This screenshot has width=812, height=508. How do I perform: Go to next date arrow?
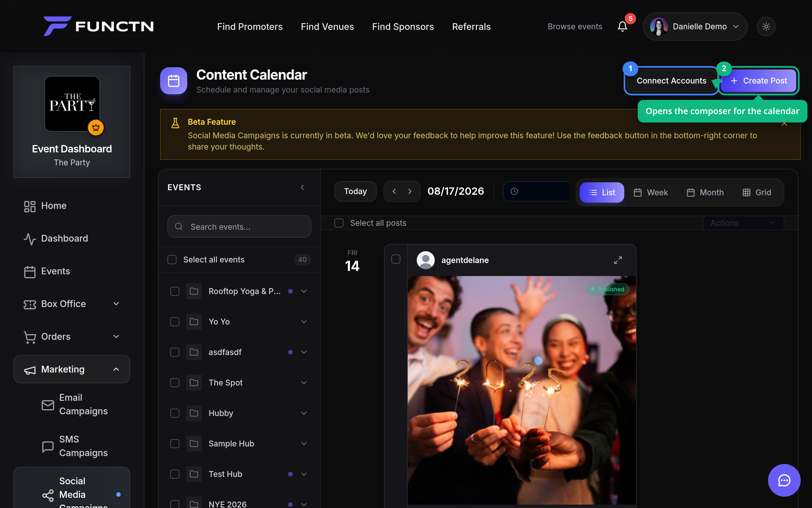pyautogui.click(x=410, y=191)
